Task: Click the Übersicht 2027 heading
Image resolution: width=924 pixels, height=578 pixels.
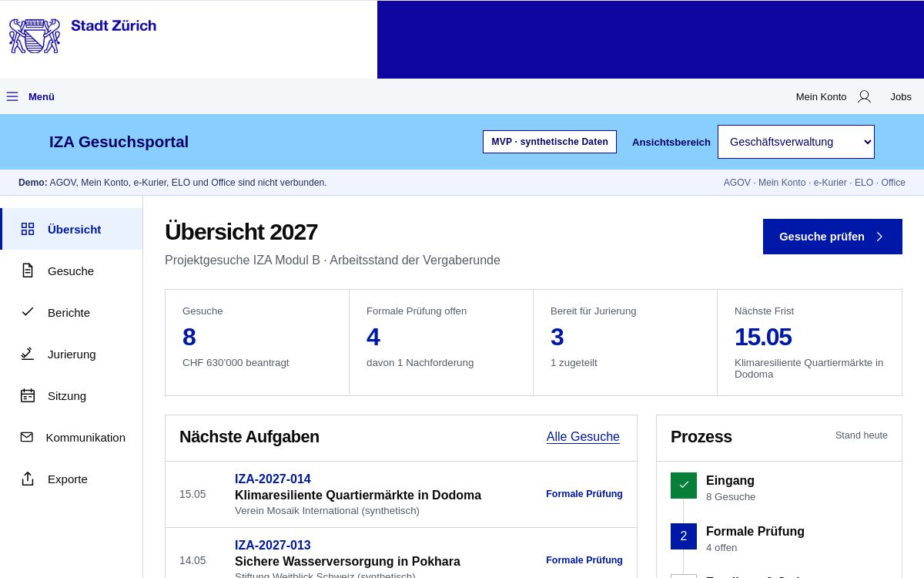Action: point(241,232)
